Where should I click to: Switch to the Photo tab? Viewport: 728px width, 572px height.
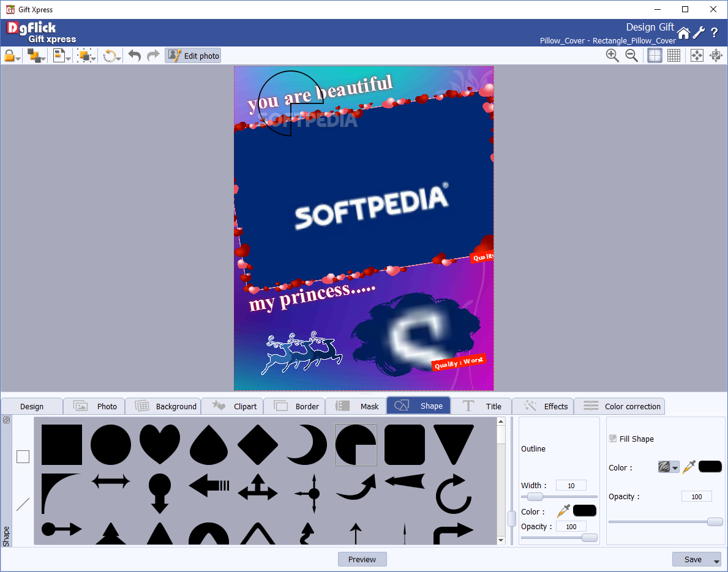coord(94,406)
